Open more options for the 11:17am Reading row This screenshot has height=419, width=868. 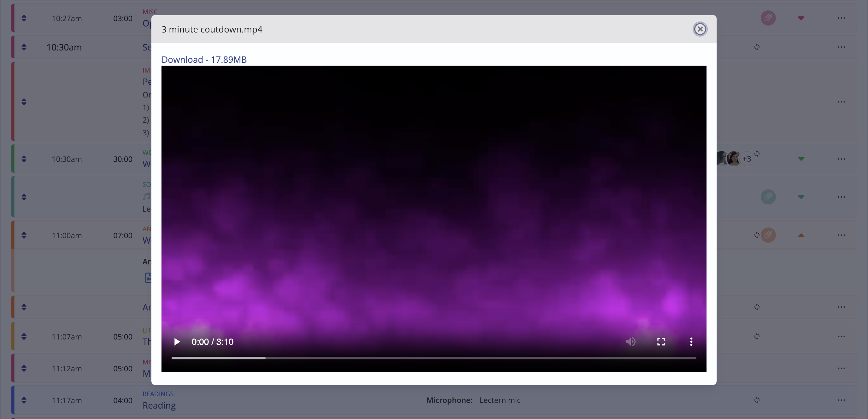click(x=842, y=400)
